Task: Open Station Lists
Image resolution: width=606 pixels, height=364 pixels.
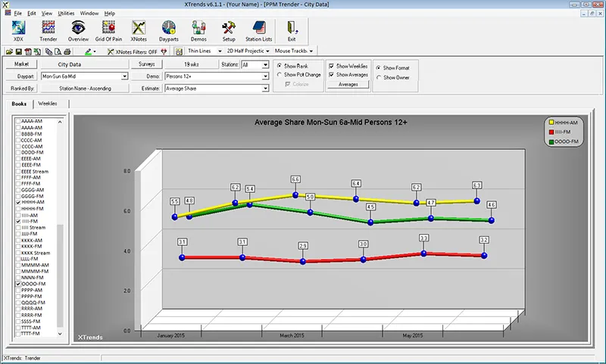Action: pos(260,30)
